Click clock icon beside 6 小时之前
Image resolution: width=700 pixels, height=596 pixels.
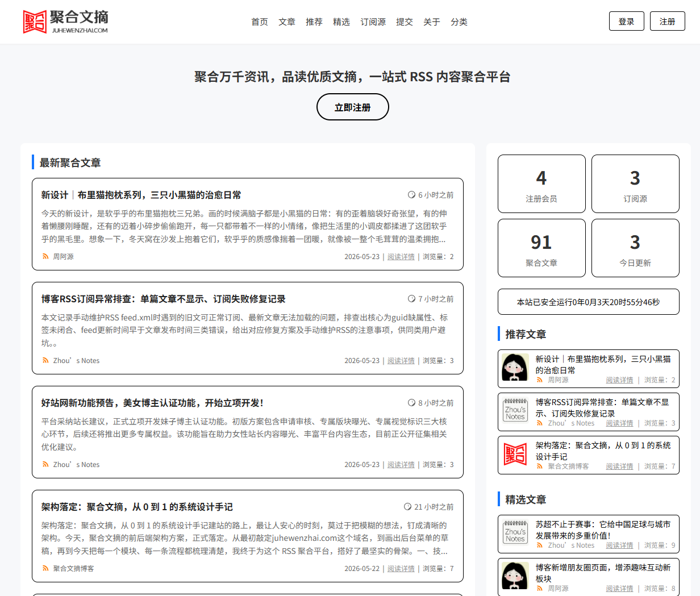point(411,195)
